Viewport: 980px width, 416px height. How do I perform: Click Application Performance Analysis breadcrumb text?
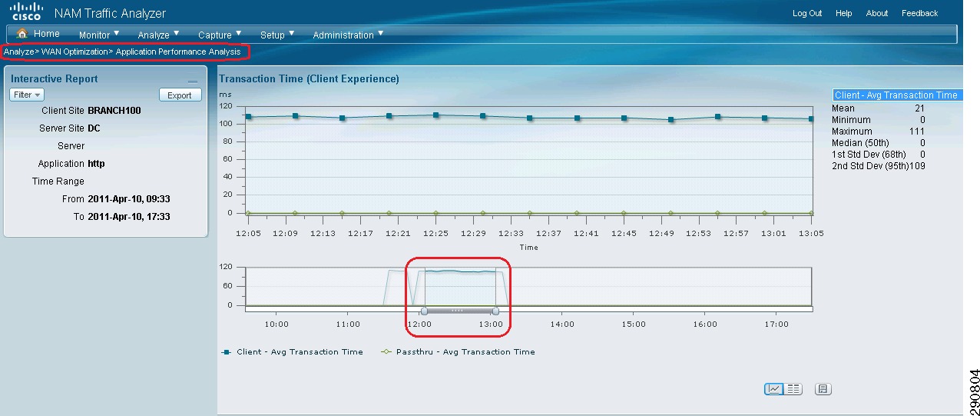click(x=178, y=52)
